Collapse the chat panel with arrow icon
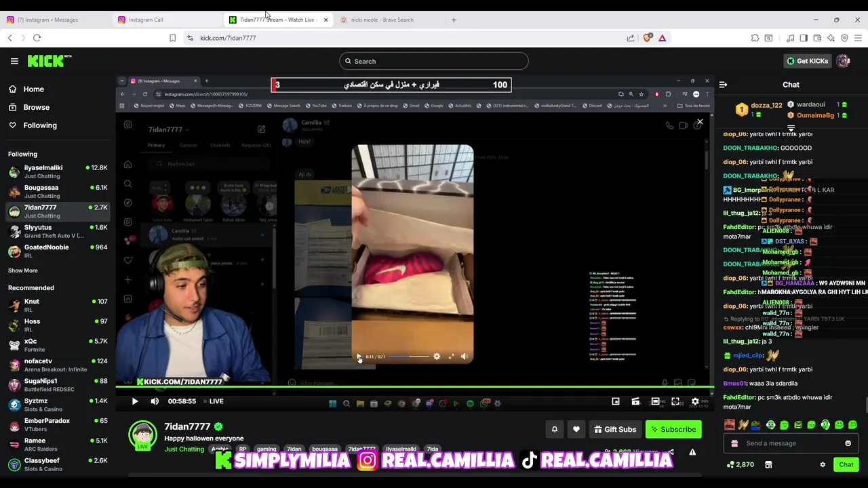The width and height of the screenshot is (868, 488). pyautogui.click(x=723, y=85)
